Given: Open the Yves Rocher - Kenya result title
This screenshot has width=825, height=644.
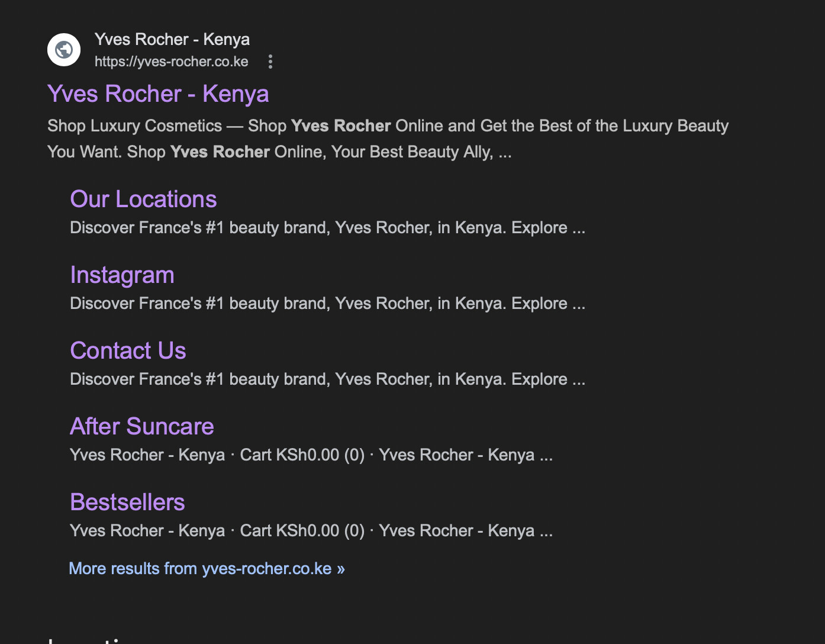Looking at the screenshot, I should coord(158,94).
